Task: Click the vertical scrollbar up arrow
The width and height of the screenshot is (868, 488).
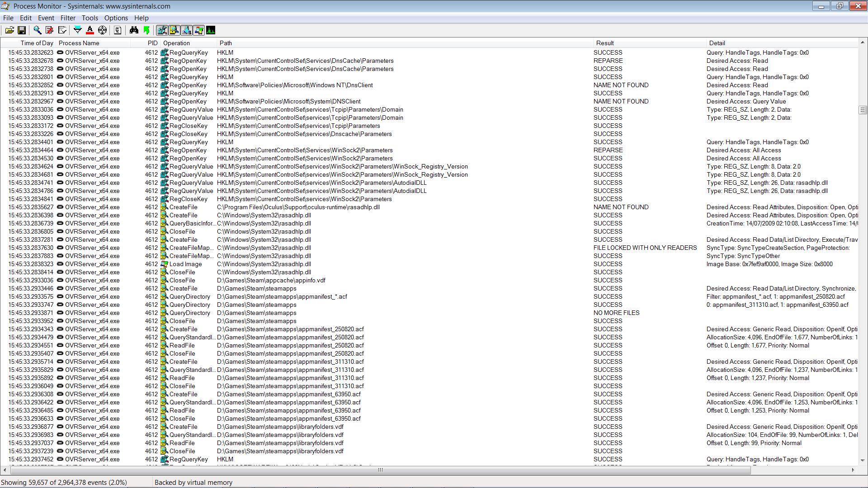Action: pyautogui.click(x=863, y=42)
